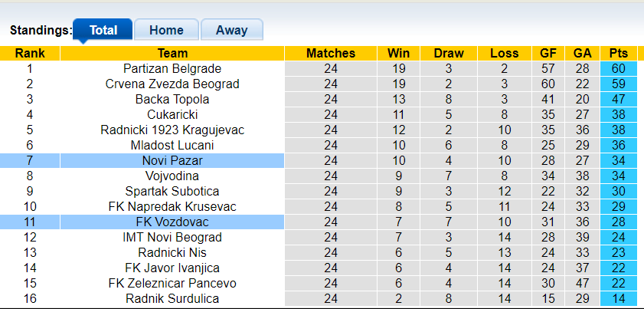Viewport: 644px width, 309px height.
Task: Select the highlighted Novi Pazar row
Action: [x=172, y=160]
